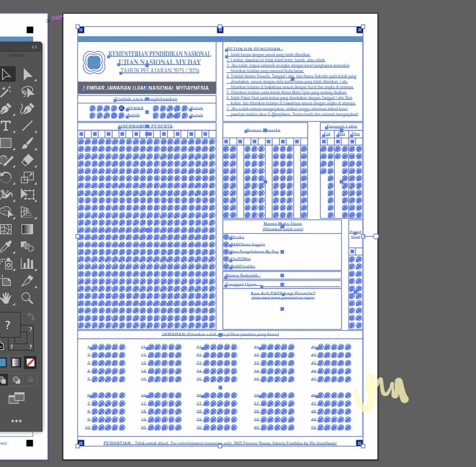Choose the Line Segment tool
The image size is (476, 467).
click(28, 126)
